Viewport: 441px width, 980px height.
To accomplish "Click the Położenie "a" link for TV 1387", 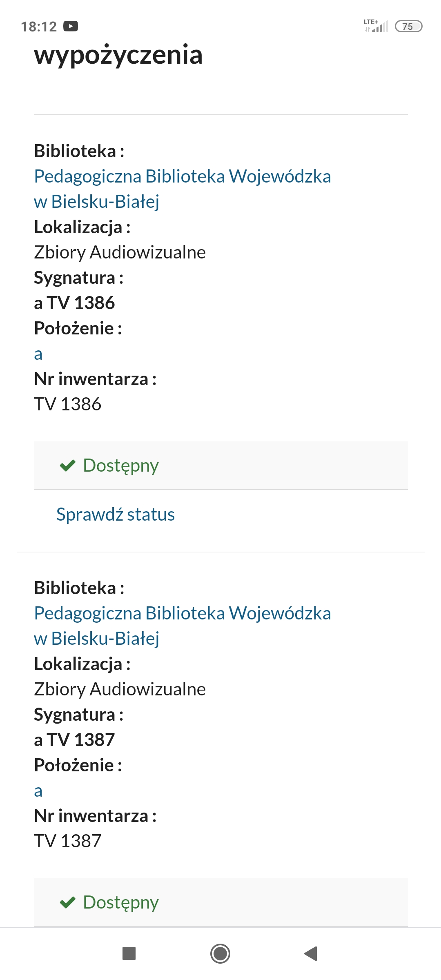I will (x=38, y=791).
